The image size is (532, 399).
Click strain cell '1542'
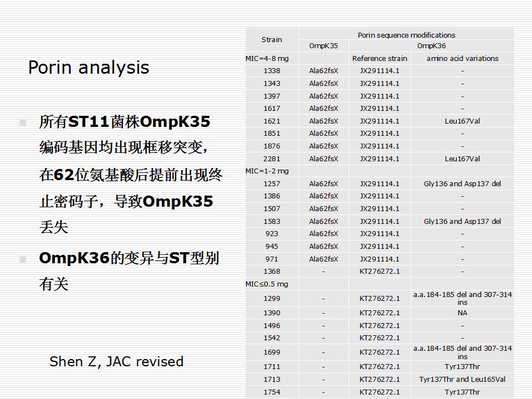pos(272,338)
